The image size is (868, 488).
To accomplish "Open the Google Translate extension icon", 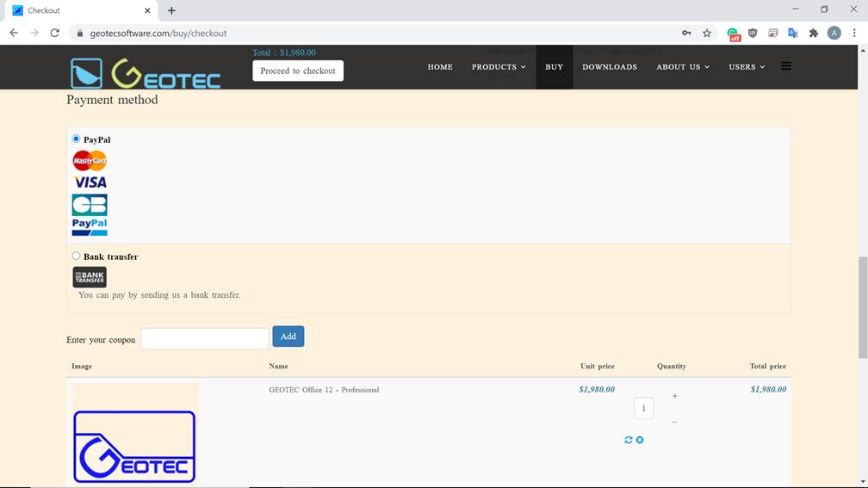I will (793, 34).
